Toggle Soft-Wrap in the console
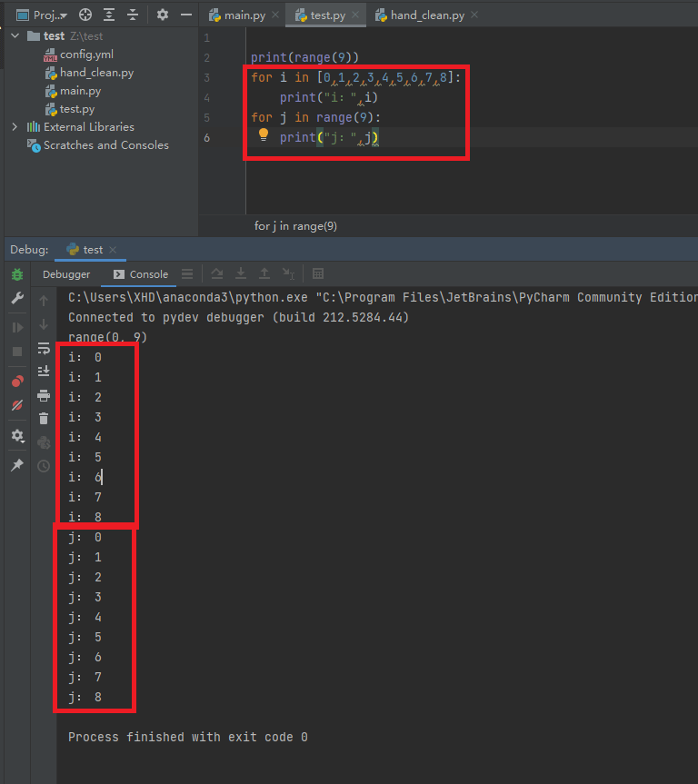This screenshot has height=784, width=698. coord(44,349)
